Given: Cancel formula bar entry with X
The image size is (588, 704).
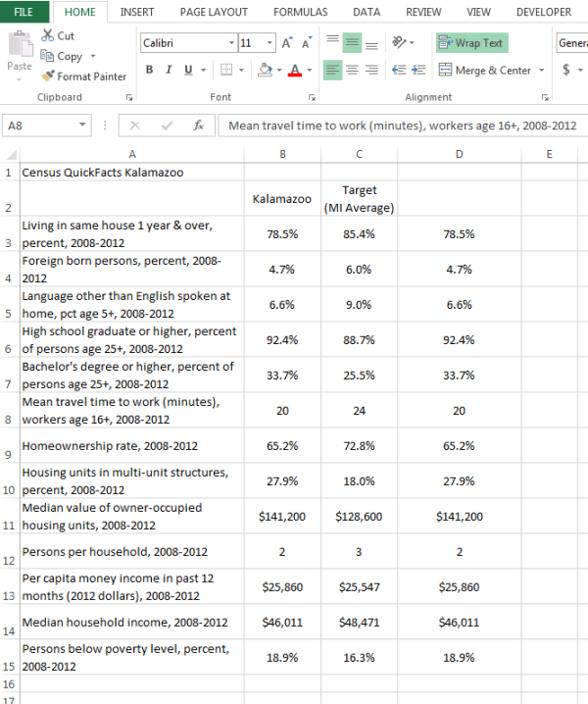Looking at the screenshot, I should (134, 126).
